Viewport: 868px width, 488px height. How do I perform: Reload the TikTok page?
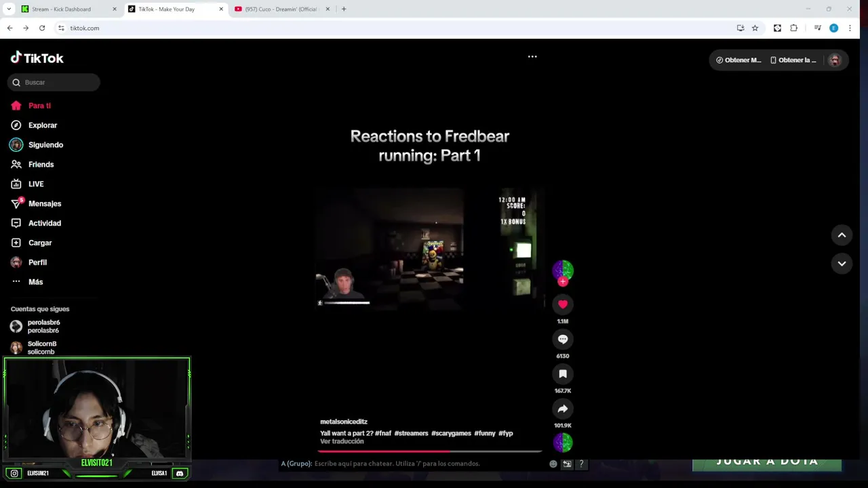(42, 28)
